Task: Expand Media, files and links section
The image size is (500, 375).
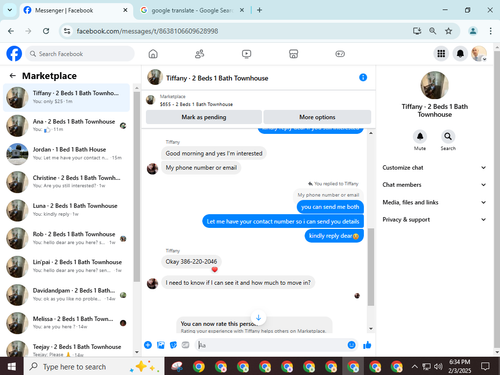Action: click(x=434, y=202)
